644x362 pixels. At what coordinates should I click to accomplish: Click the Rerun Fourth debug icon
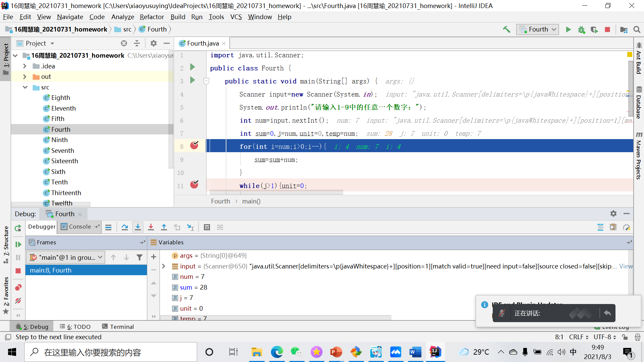[x=18, y=228]
